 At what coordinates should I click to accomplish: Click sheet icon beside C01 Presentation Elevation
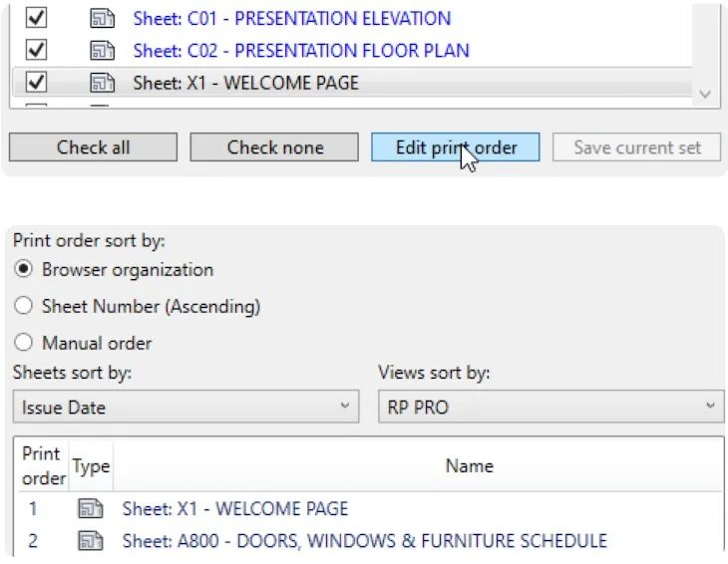[x=102, y=19]
